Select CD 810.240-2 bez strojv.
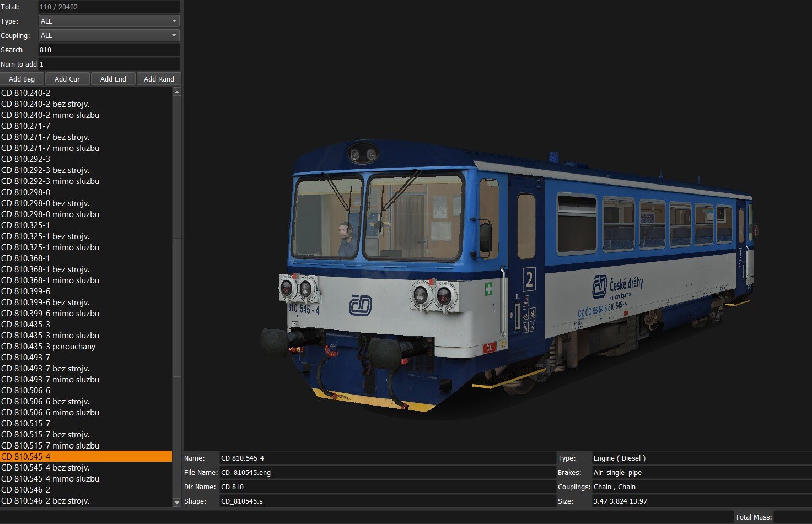Viewport: 812px width, 524px height. coord(86,104)
